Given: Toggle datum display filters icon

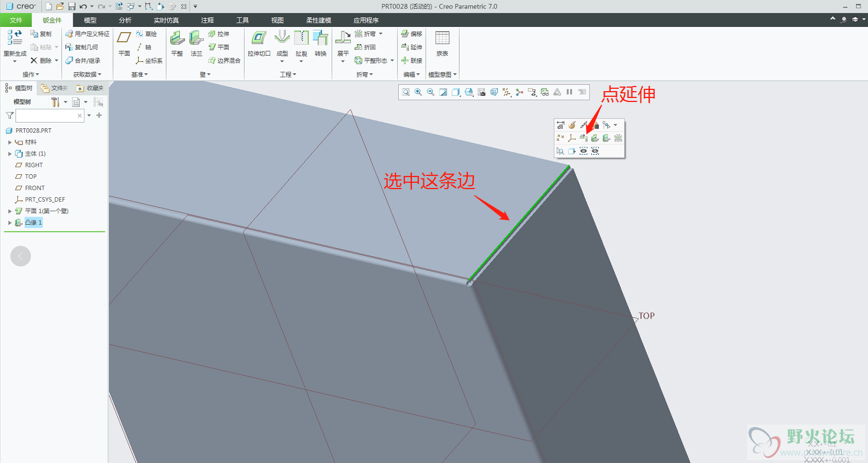Looking at the screenshot, I should click(x=506, y=92).
